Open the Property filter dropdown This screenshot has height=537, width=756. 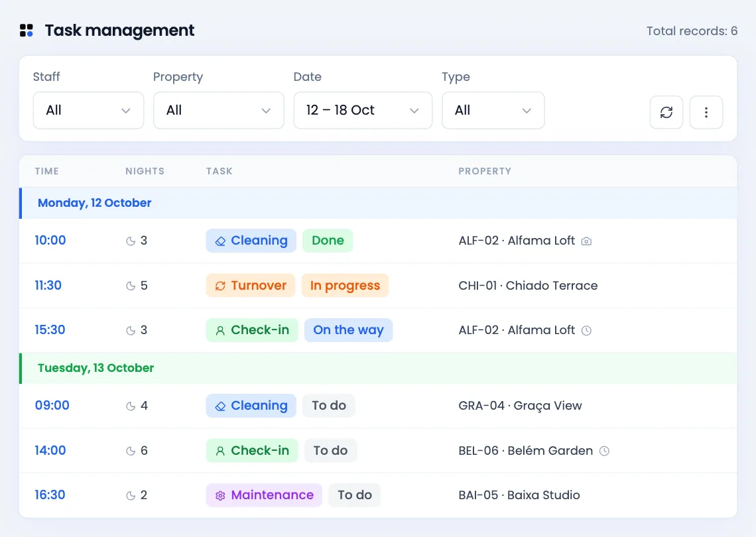click(x=218, y=111)
